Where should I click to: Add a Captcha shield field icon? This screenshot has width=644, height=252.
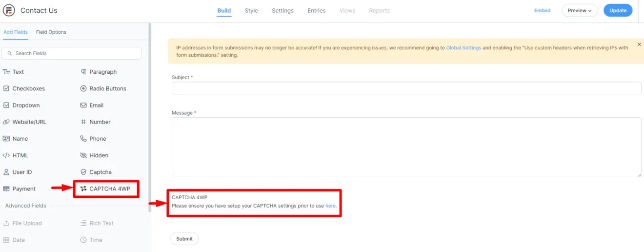click(83, 172)
